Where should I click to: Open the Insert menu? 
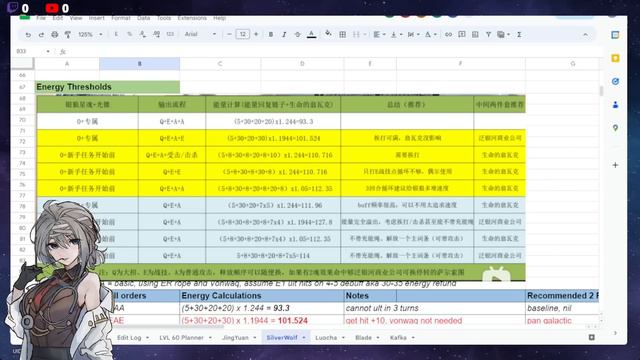coord(96,18)
